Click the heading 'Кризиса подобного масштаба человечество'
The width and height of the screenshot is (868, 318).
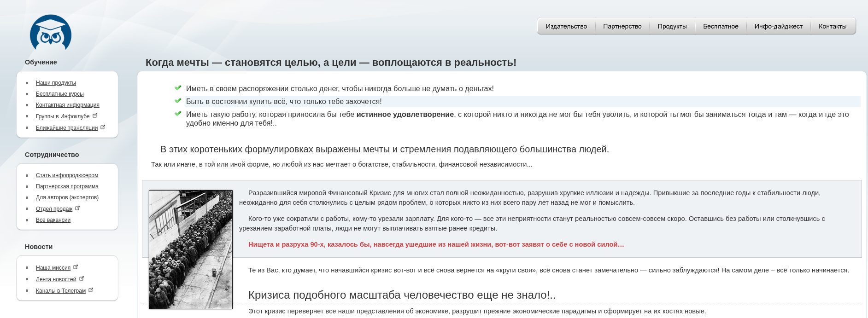(402, 295)
